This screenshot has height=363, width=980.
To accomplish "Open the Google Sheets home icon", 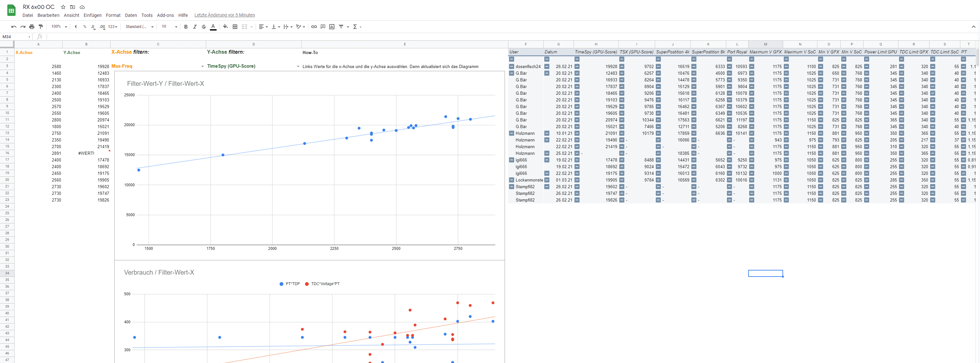I will (11, 11).
